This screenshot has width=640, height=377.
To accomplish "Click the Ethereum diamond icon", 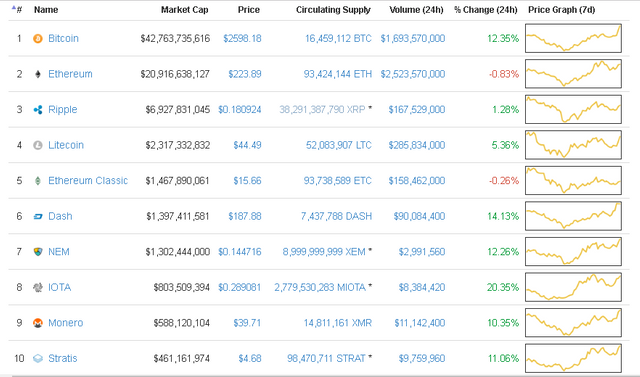I will point(38,74).
